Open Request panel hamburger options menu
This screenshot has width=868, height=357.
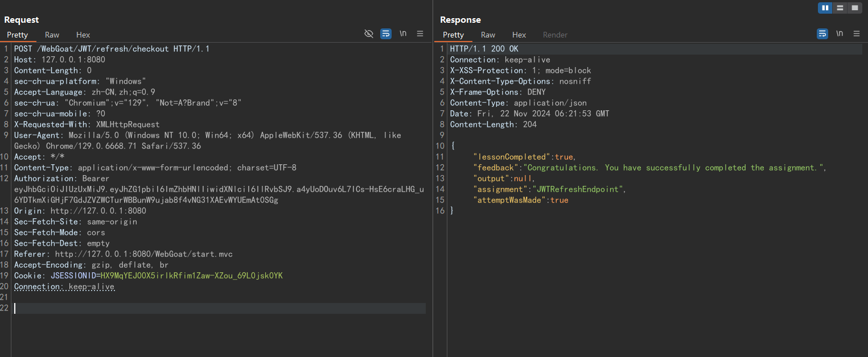pyautogui.click(x=420, y=34)
